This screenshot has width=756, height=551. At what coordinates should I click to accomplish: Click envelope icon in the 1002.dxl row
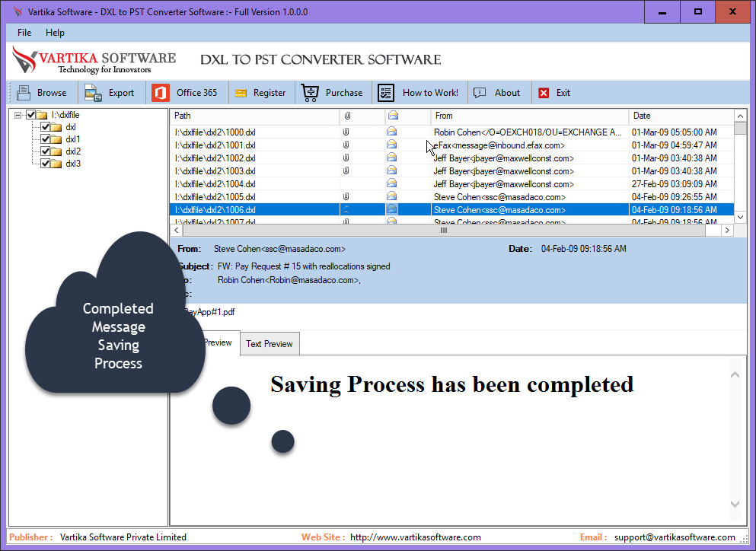[392, 157]
